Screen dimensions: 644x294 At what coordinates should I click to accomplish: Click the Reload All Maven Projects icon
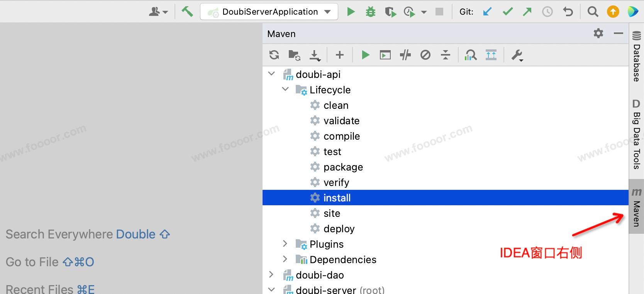click(274, 55)
